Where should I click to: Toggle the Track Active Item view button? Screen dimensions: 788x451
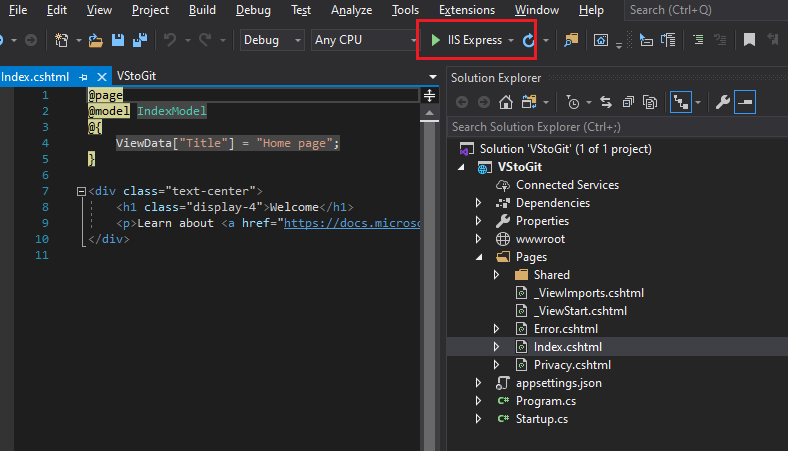[x=681, y=103]
